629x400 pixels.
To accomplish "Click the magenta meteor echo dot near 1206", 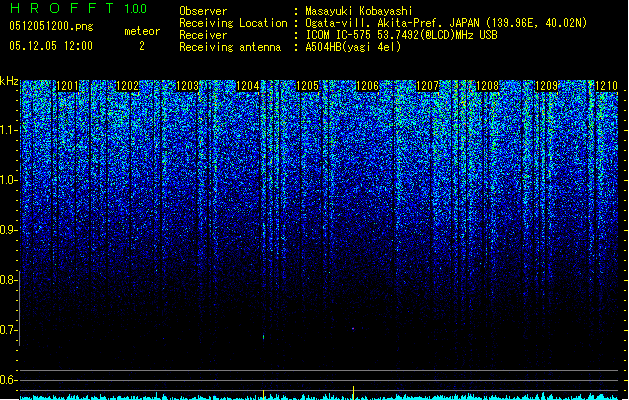I will pos(353,329).
